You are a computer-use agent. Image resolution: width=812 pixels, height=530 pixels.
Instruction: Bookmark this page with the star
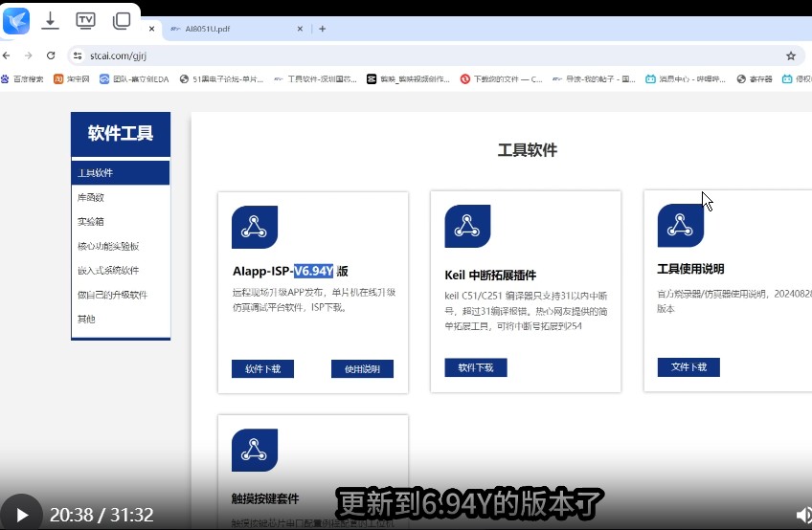pos(791,55)
